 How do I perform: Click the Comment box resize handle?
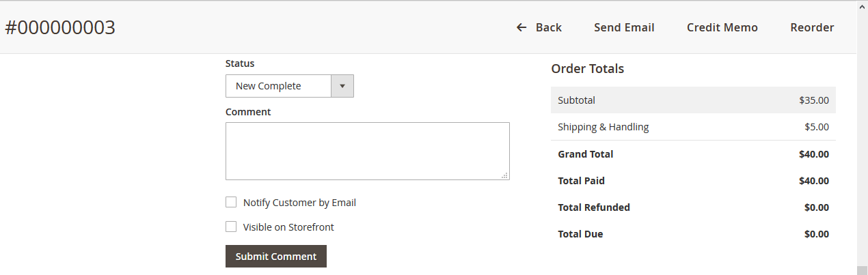click(504, 175)
